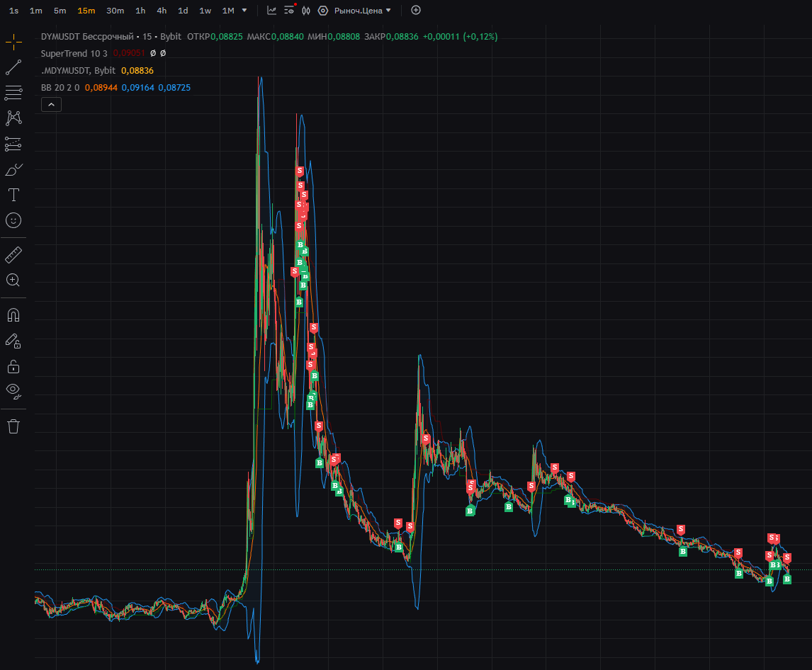Image resolution: width=812 pixels, height=670 pixels.
Task: Switch to the 30m timeframe
Action: coord(115,11)
